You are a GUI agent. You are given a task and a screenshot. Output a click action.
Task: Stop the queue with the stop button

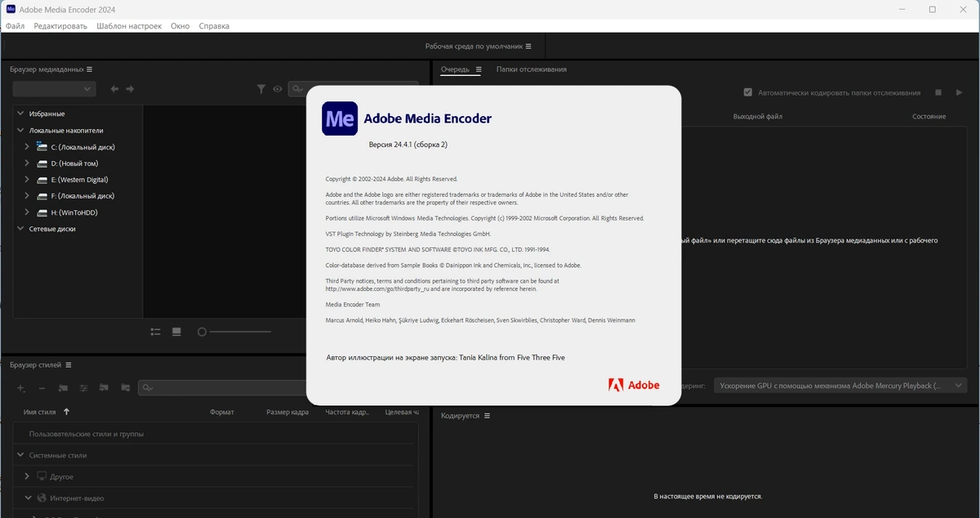point(938,92)
